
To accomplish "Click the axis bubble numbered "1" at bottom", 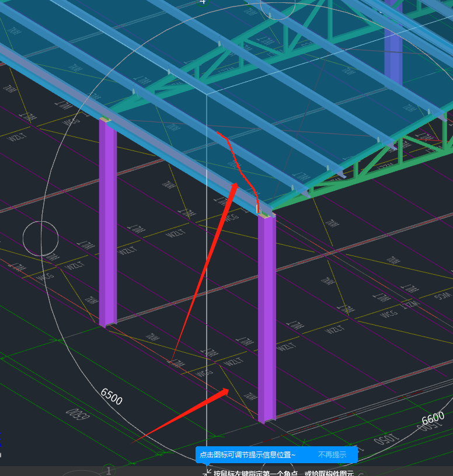I will [x=109, y=471].
